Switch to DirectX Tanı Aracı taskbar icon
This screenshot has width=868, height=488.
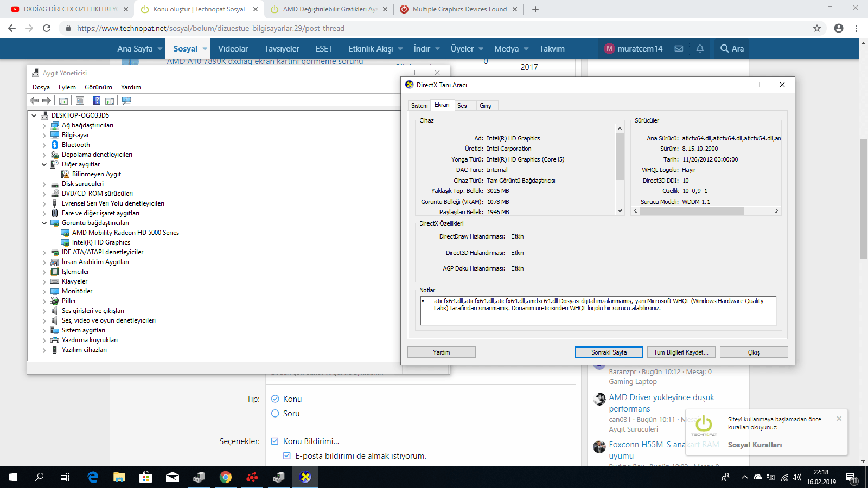coord(305,477)
